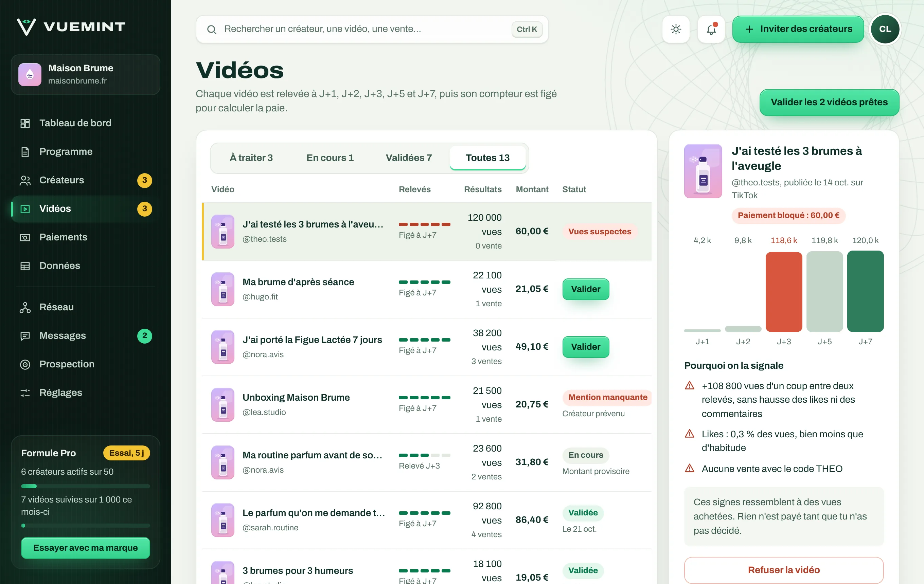The width and height of the screenshot is (924, 584).
Task: Click the search field placeholder
Action: point(322,29)
